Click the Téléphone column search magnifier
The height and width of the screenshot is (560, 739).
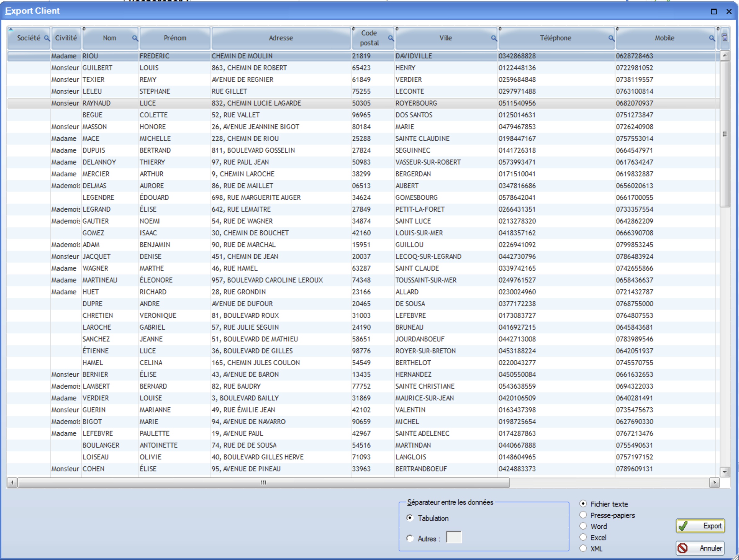[611, 38]
